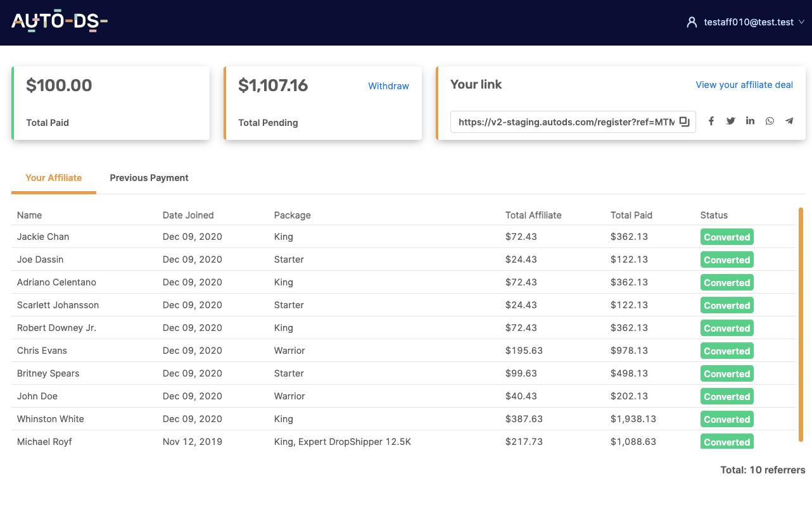The image size is (812, 512).
Task: Switch to the Your Affiliate tab
Action: (54, 178)
